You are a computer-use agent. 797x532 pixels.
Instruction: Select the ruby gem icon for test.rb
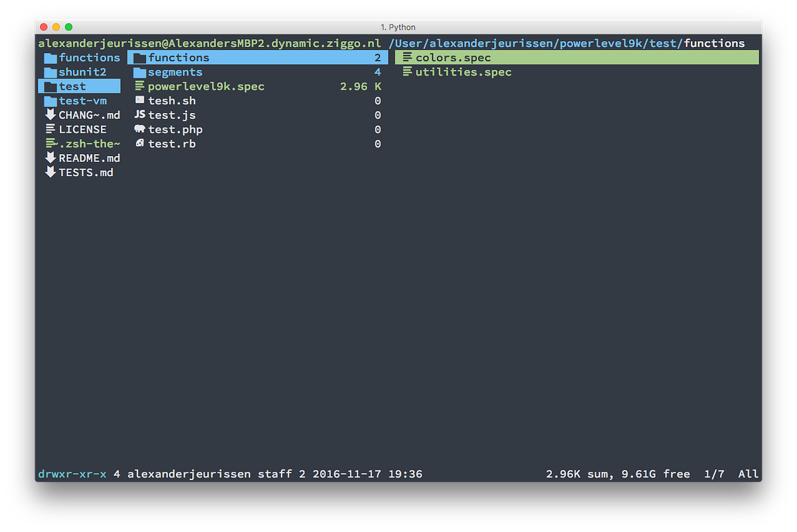139,143
